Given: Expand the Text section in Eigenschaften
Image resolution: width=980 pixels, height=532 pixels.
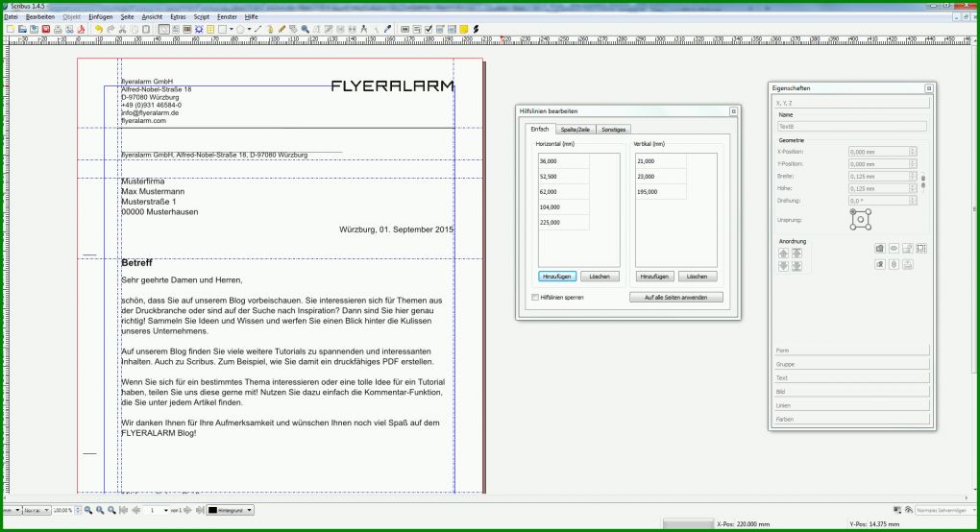Looking at the screenshot, I should point(851,377).
